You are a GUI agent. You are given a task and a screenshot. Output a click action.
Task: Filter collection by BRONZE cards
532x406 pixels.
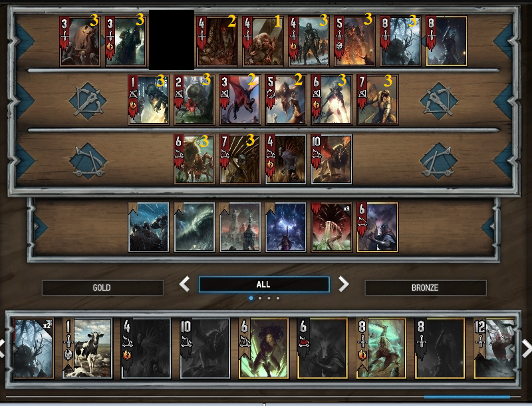426,288
